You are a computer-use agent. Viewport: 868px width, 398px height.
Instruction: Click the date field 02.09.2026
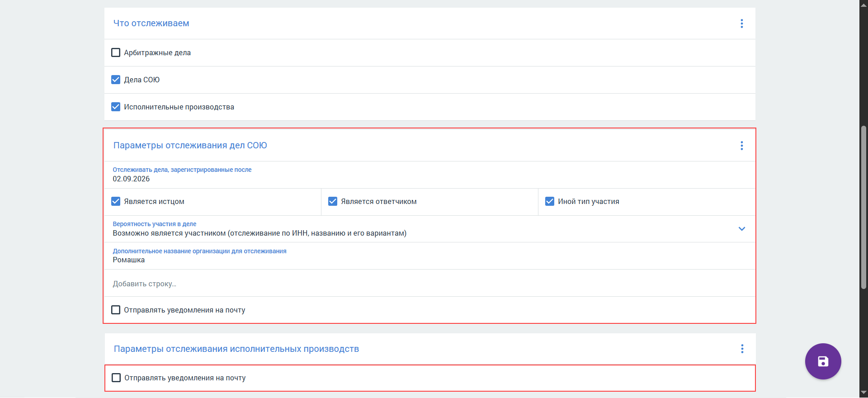point(429,175)
